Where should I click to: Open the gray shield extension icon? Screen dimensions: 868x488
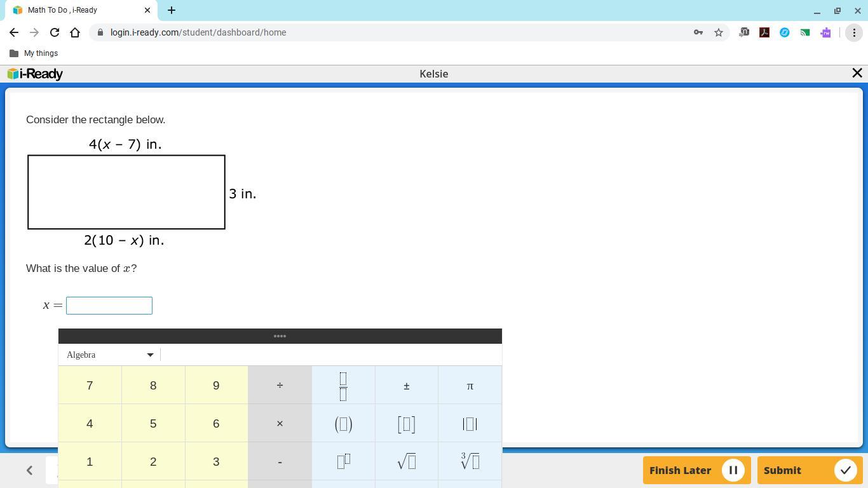click(744, 32)
